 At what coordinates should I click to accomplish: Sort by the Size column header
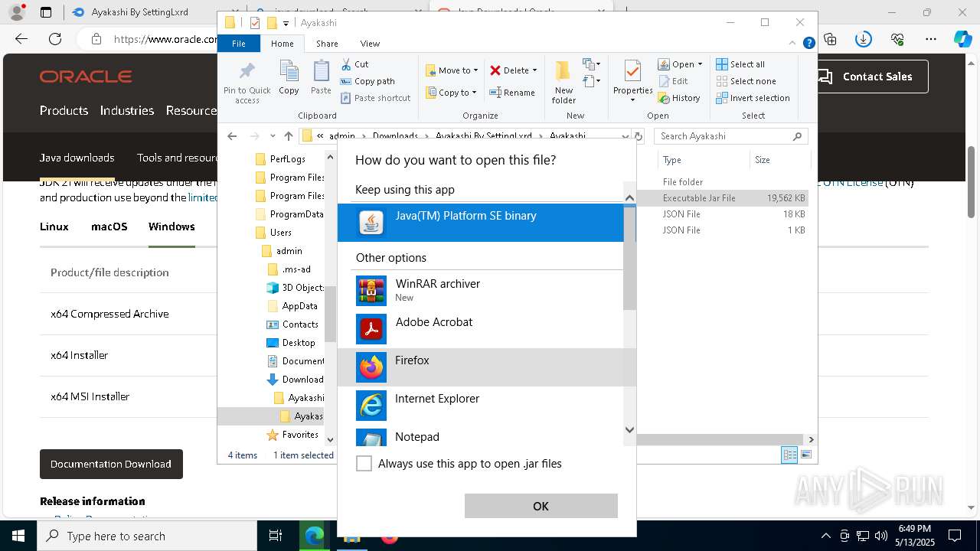click(x=779, y=160)
